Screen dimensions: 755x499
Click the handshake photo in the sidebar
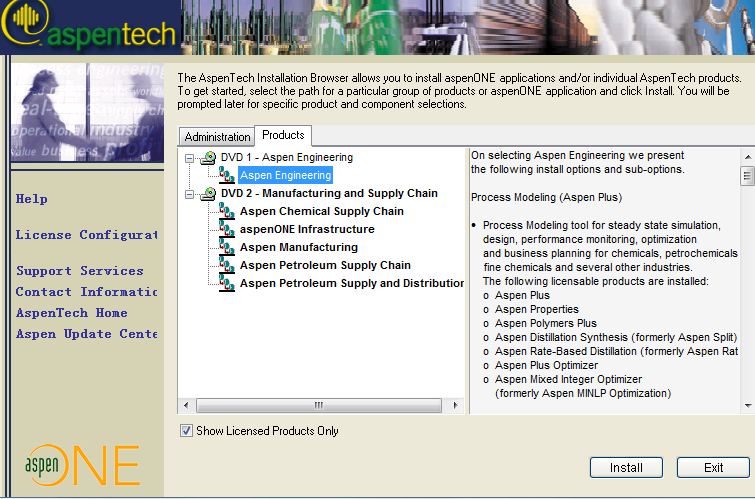(x=87, y=112)
